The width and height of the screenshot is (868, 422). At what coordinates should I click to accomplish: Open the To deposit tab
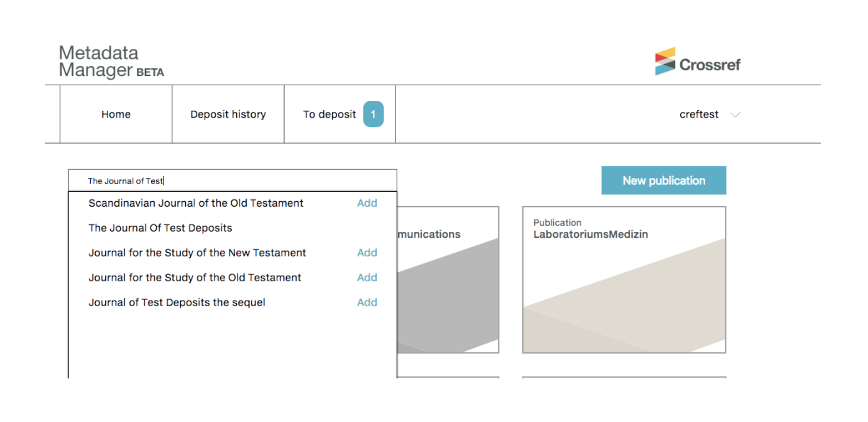(329, 115)
